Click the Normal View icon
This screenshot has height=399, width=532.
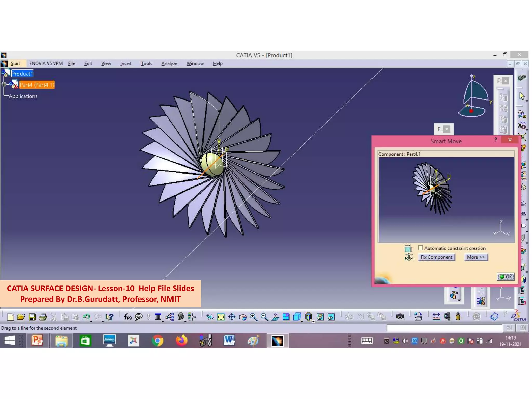pos(275,317)
